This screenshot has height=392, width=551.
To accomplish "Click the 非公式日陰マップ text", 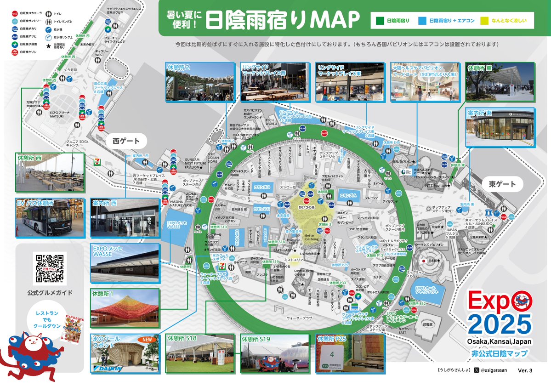I will click(x=500, y=353).
